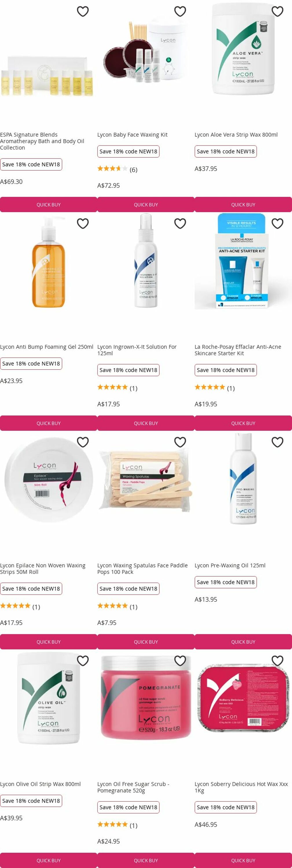The height and width of the screenshot is (868, 292).
Task: Open Lycon Epilace Non Woven Waxing Strips link
Action: 43,569
